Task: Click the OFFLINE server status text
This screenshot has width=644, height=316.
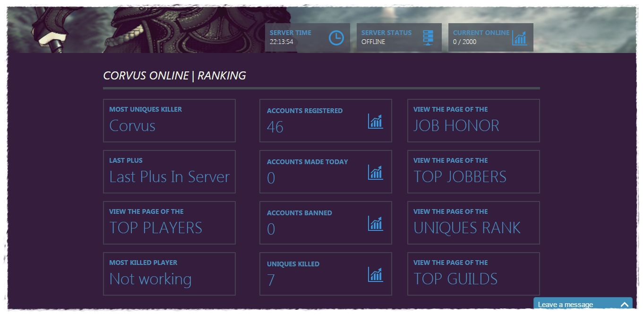Action: 373,42
